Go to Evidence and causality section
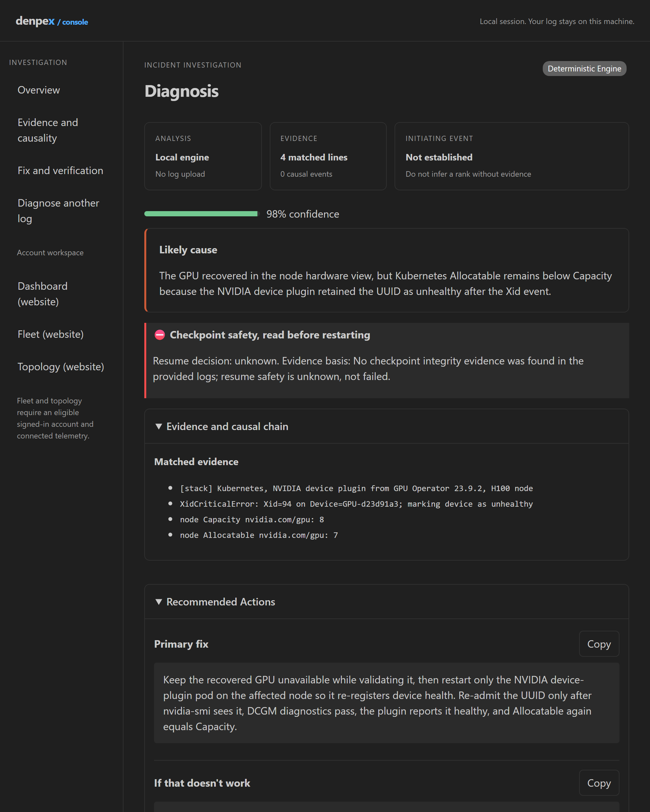650x812 pixels. click(48, 130)
